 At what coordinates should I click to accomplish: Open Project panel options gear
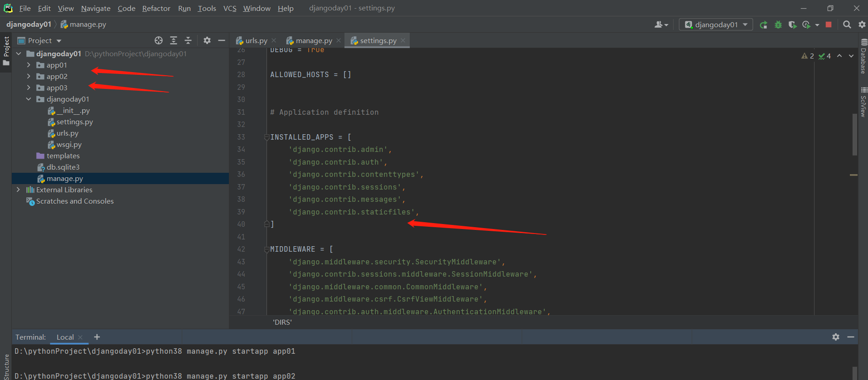pyautogui.click(x=207, y=41)
